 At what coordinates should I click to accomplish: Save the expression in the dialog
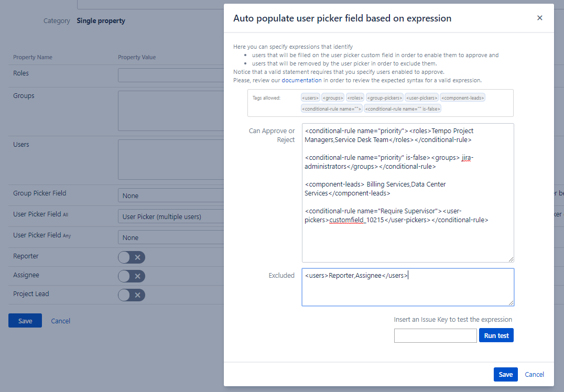point(505,374)
